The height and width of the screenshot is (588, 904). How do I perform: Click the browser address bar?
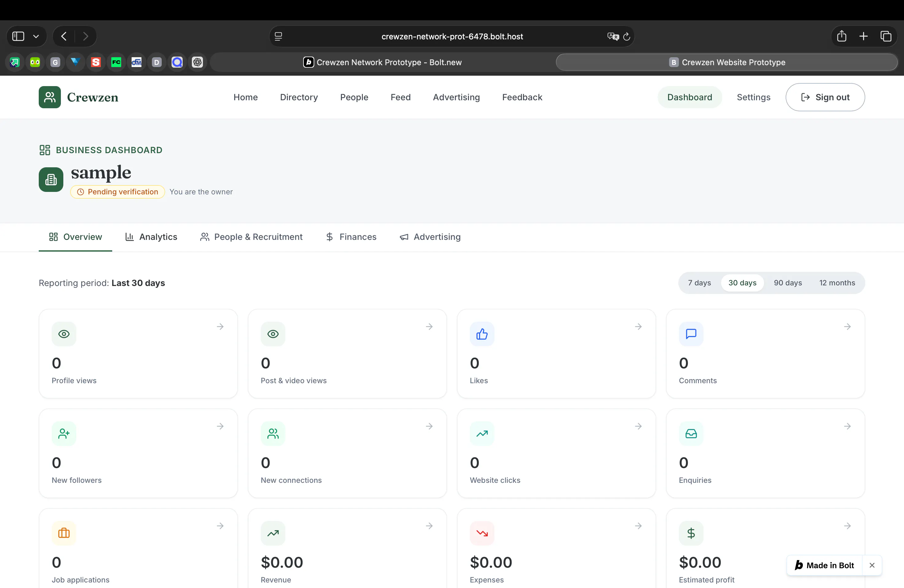pos(452,37)
